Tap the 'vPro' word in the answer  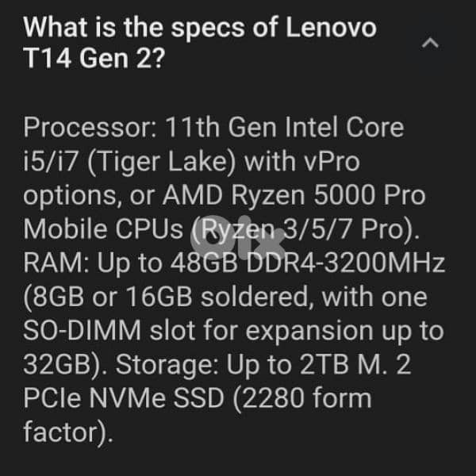tap(327, 163)
